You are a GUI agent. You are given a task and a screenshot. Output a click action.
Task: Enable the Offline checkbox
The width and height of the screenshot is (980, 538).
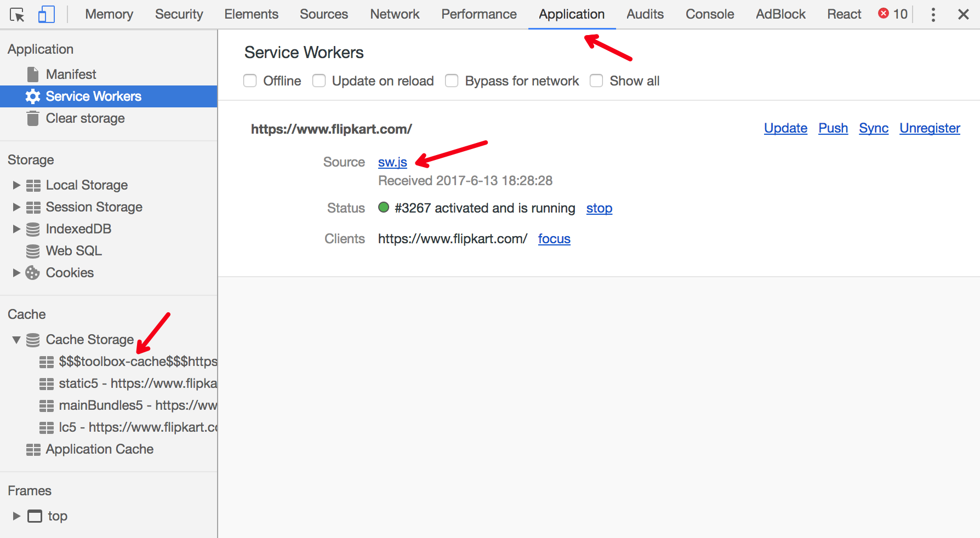point(250,81)
